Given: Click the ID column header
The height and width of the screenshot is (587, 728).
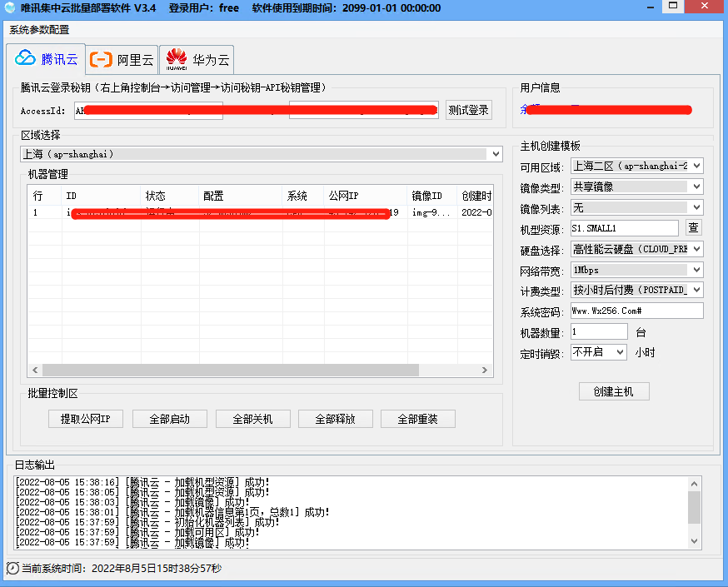Looking at the screenshot, I should pyautogui.click(x=102, y=196).
